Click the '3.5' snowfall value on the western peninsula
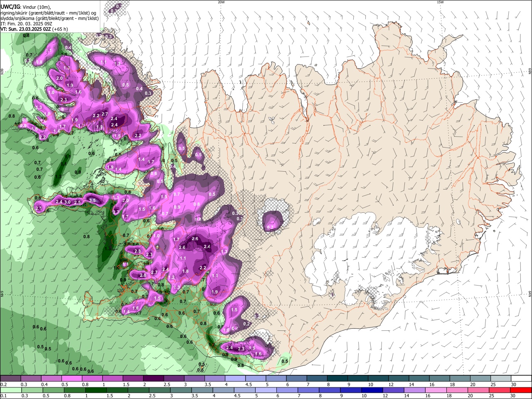The image size is (532, 399). click(93, 200)
